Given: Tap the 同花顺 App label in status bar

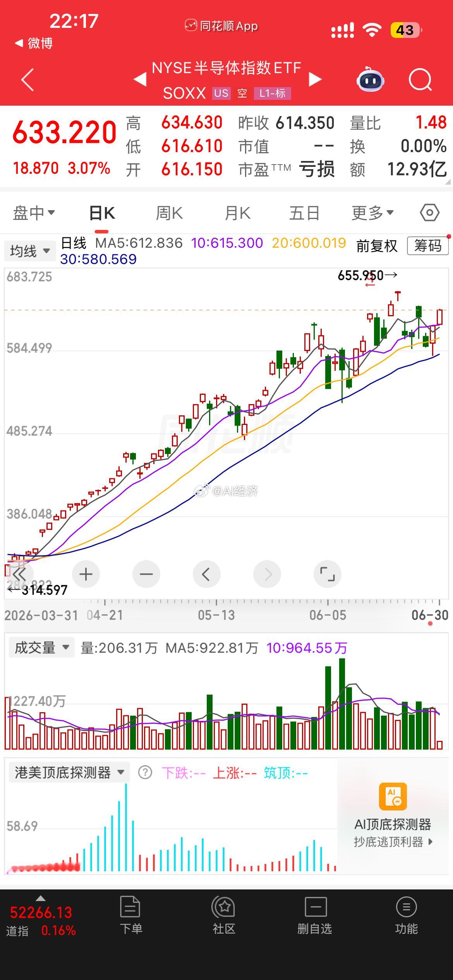Looking at the screenshot, I should [x=221, y=26].
